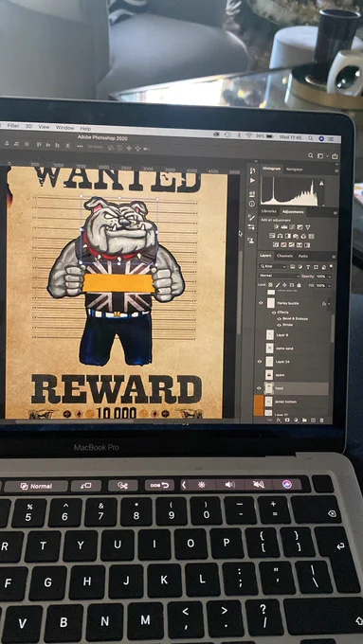Screen dimensions: 363x644
Task: Click the add layer mask icon
Action: [287, 420]
